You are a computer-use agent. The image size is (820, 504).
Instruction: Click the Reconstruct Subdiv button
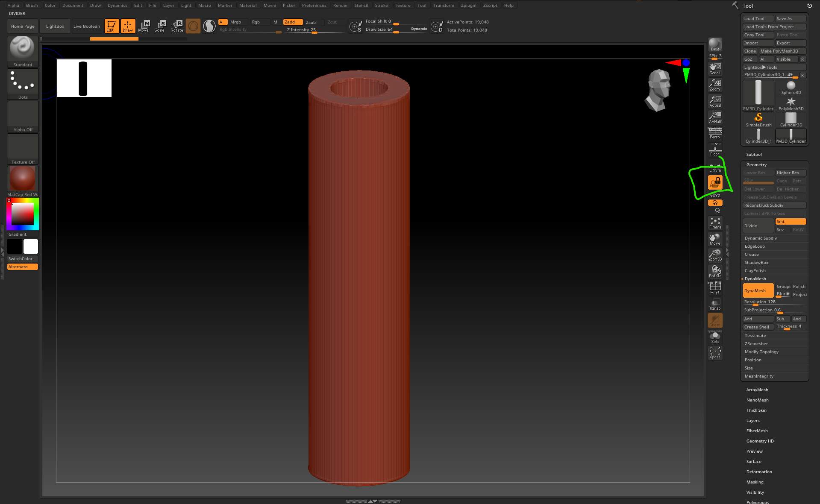[774, 205]
